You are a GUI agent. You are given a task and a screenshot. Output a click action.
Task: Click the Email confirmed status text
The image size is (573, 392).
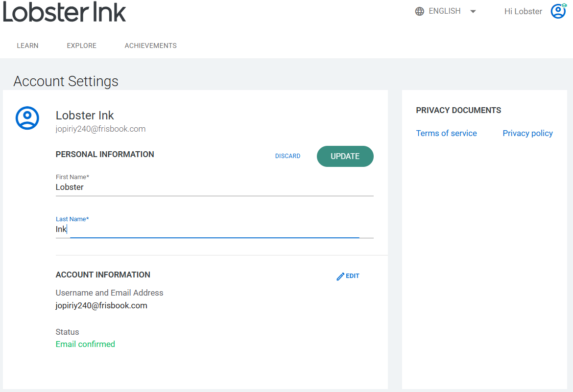[85, 344]
